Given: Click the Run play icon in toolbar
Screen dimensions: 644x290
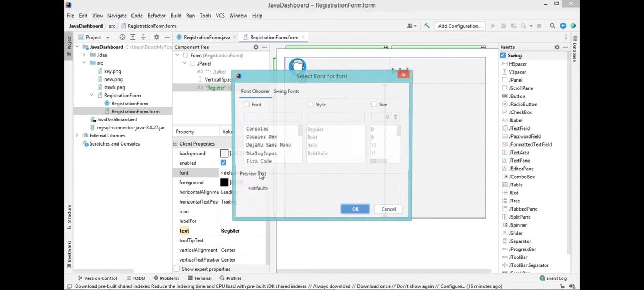Looking at the screenshot, I should tap(493, 26).
